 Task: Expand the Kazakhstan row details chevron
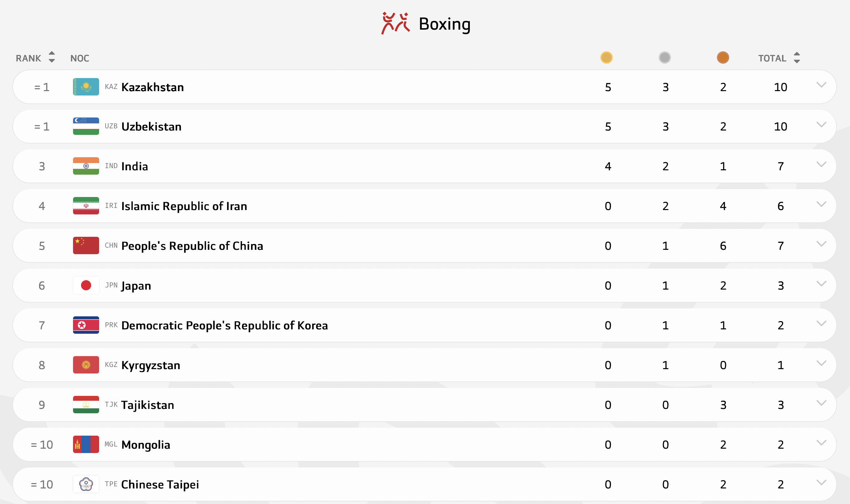(x=821, y=85)
